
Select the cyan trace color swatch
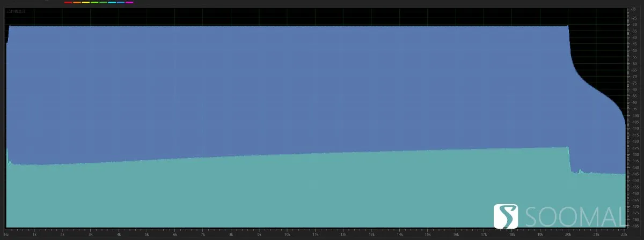(112, 3)
